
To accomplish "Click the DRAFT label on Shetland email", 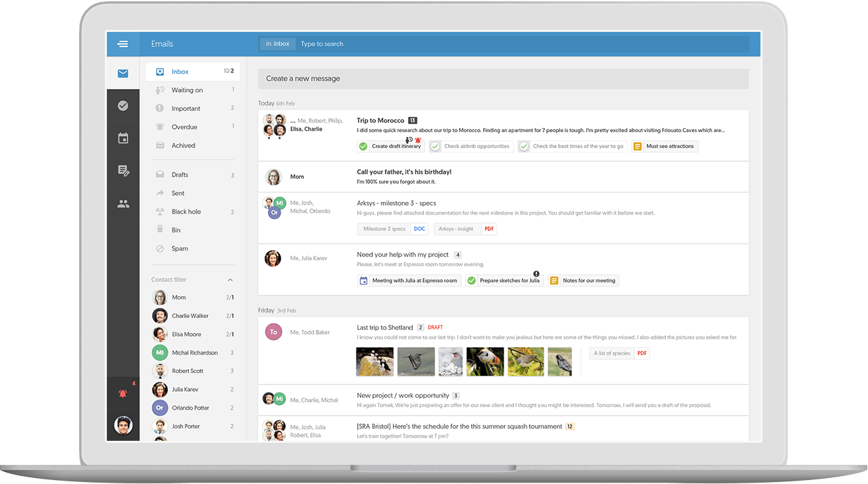I will tap(435, 327).
